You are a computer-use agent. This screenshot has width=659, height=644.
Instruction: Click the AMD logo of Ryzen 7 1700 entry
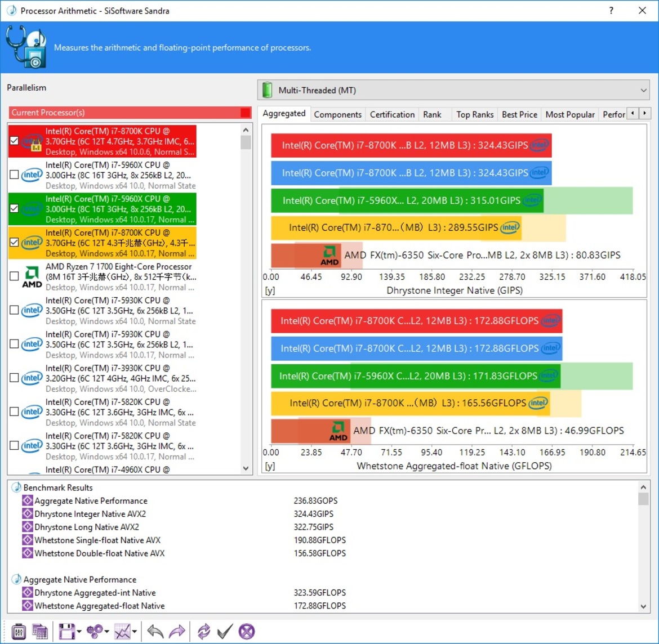click(x=32, y=277)
